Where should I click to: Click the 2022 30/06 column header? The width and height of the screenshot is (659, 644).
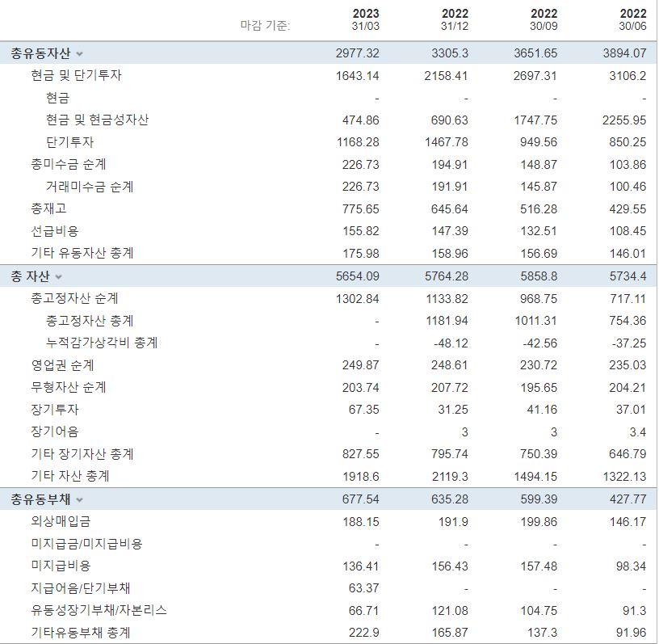pyautogui.click(x=633, y=19)
